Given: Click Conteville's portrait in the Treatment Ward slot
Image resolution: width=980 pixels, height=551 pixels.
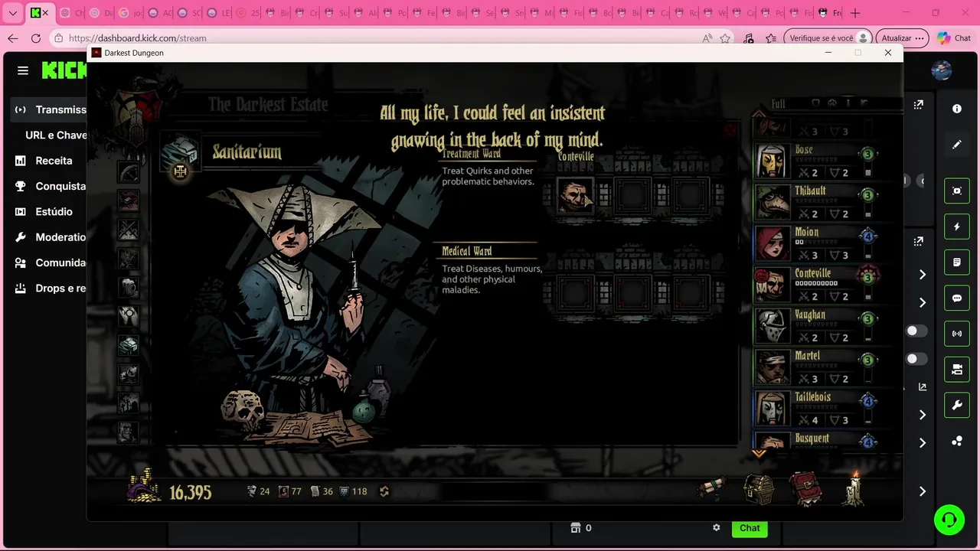Looking at the screenshot, I should pyautogui.click(x=575, y=197).
